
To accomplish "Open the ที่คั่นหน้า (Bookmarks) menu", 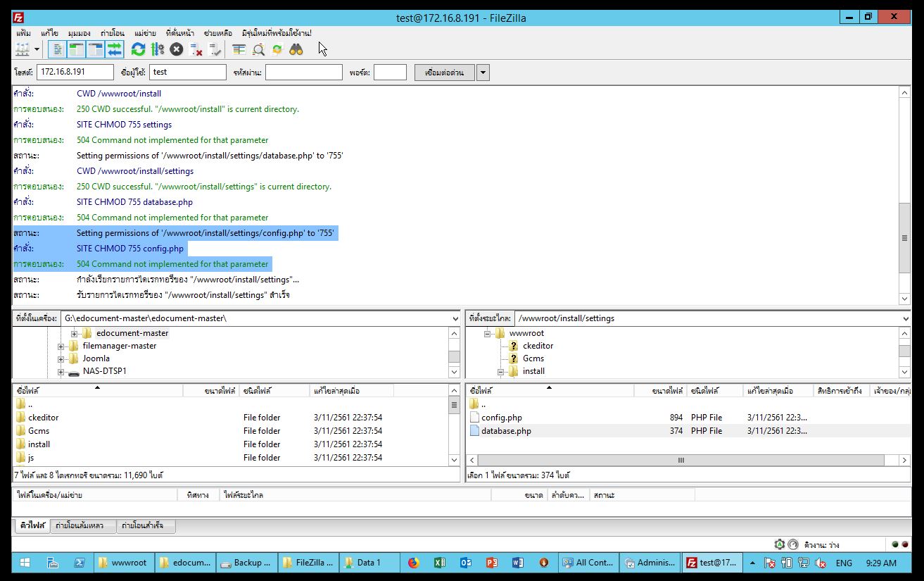I will click(x=180, y=33).
